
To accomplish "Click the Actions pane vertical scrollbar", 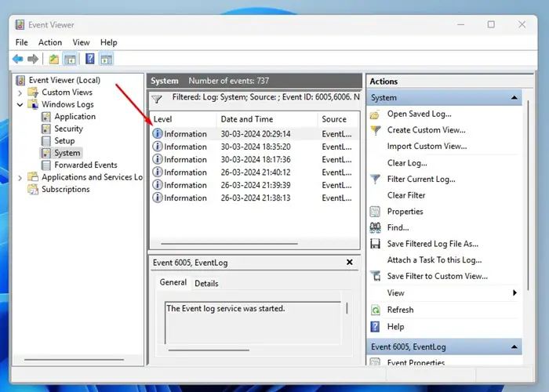I will tap(529, 194).
